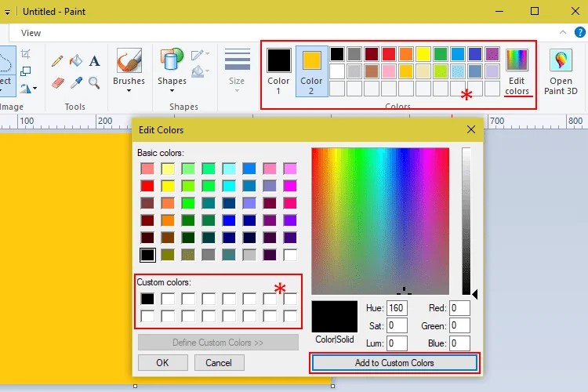Image resolution: width=588 pixels, height=392 pixels.
Task: Select the first black custom color slot
Action: [147, 299]
